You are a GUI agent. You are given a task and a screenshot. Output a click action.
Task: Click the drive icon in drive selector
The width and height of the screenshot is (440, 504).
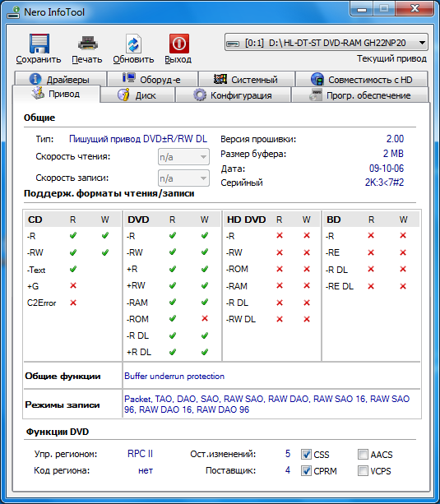[233, 44]
